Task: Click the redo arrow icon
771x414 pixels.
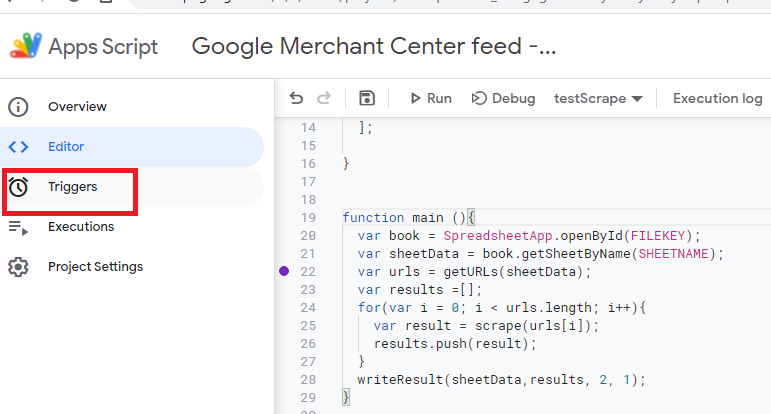Action: [324, 98]
